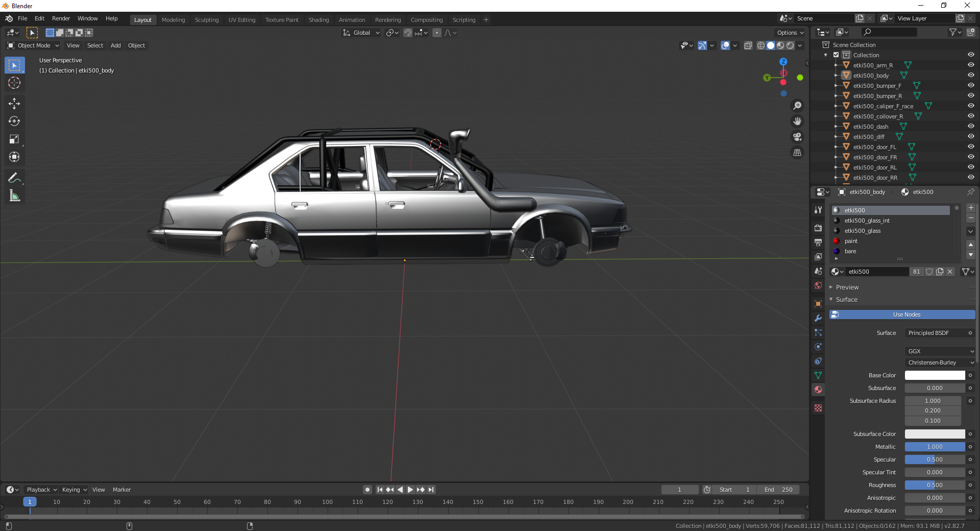This screenshot has height=531, width=980.
Task: Select the Annotate tool
Action: click(14, 178)
